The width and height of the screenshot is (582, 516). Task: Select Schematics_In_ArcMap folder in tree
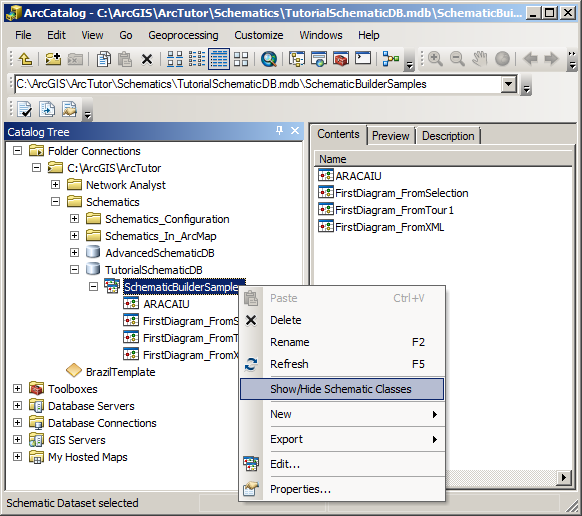(160, 236)
